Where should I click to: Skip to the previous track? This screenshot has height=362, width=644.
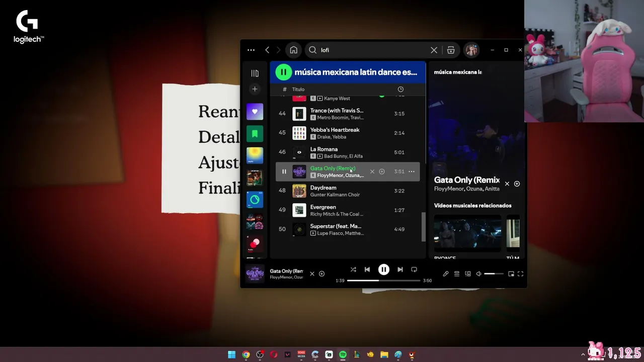click(367, 270)
